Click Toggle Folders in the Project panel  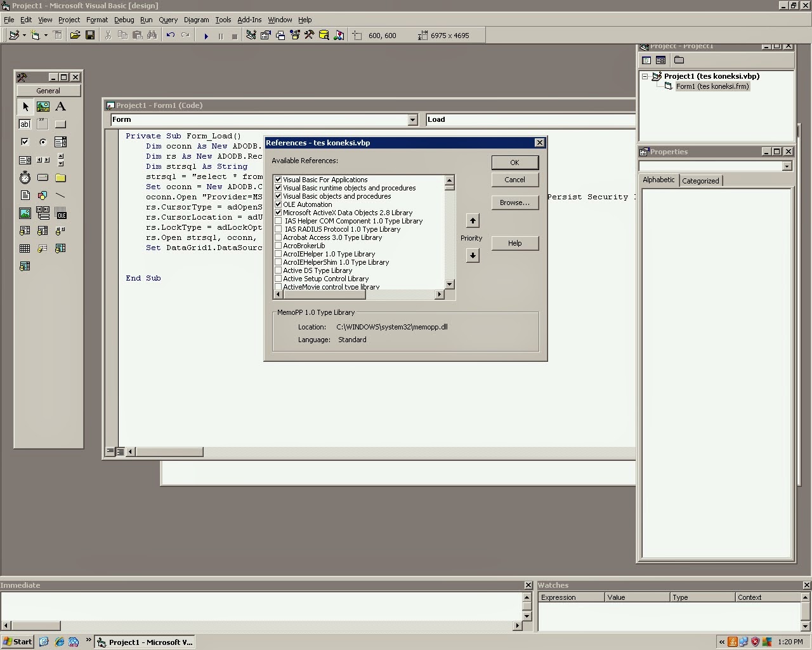(679, 60)
